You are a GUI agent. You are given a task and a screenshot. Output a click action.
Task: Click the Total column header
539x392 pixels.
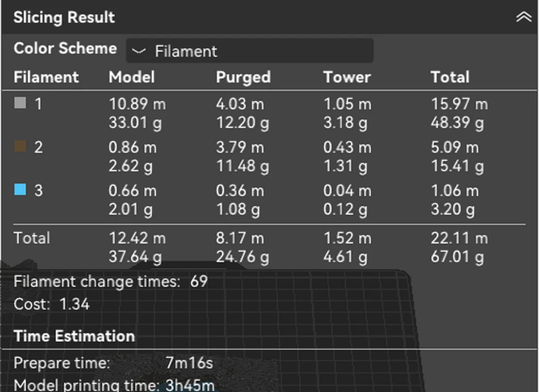[x=450, y=77]
